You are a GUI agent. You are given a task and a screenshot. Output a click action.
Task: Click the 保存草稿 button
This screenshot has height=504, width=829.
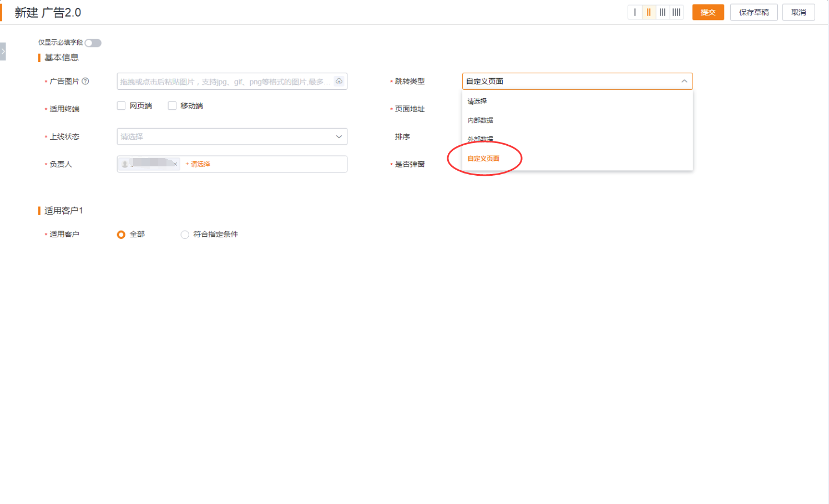(x=754, y=12)
